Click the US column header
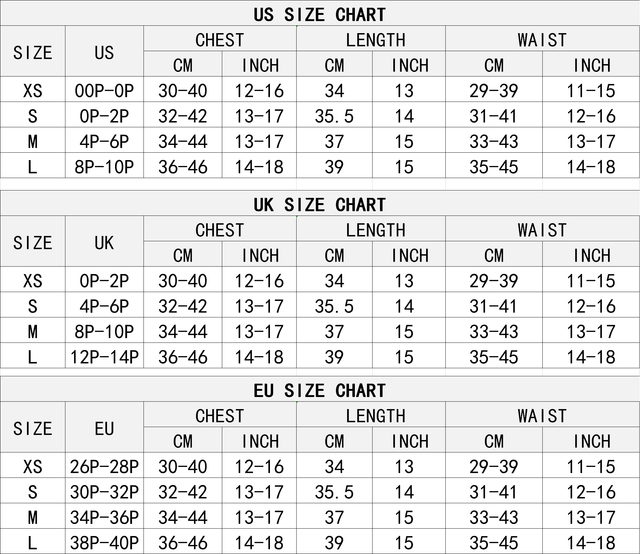 [x=104, y=52]
